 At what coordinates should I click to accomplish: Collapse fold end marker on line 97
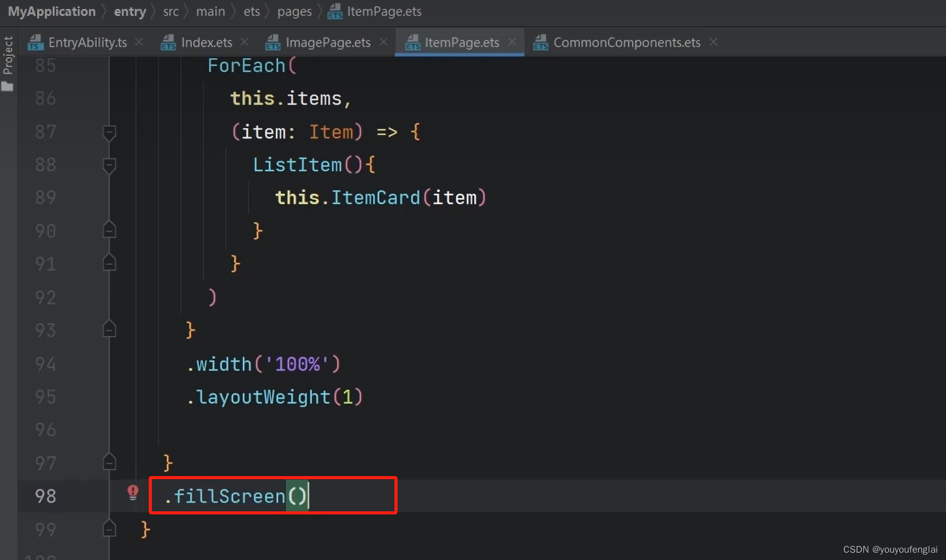pyautogui.click(x=109, y=462)
